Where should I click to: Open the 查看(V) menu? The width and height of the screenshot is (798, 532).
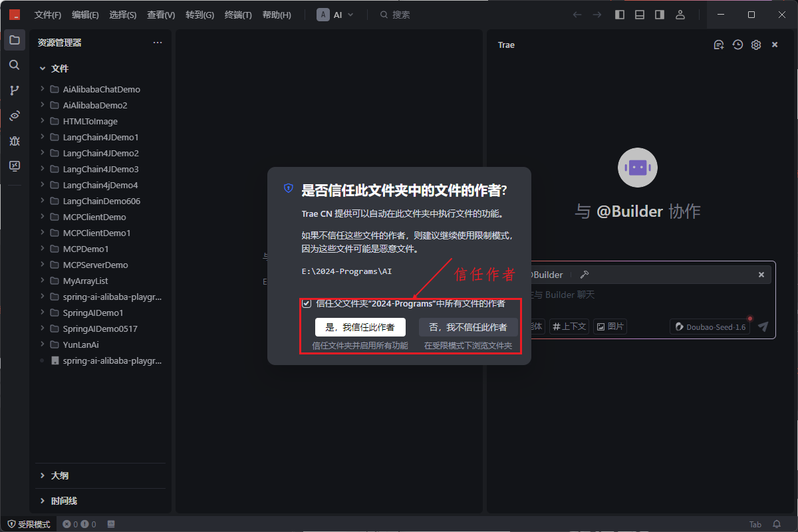pyautogui.click(x=161, y=15)
